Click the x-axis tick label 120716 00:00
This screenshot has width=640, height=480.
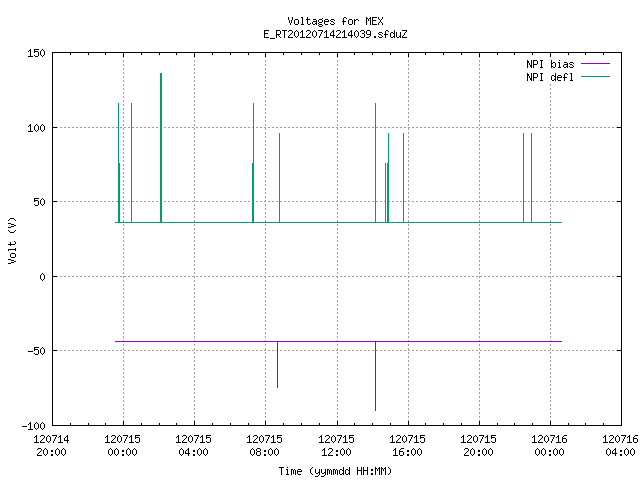549,446
